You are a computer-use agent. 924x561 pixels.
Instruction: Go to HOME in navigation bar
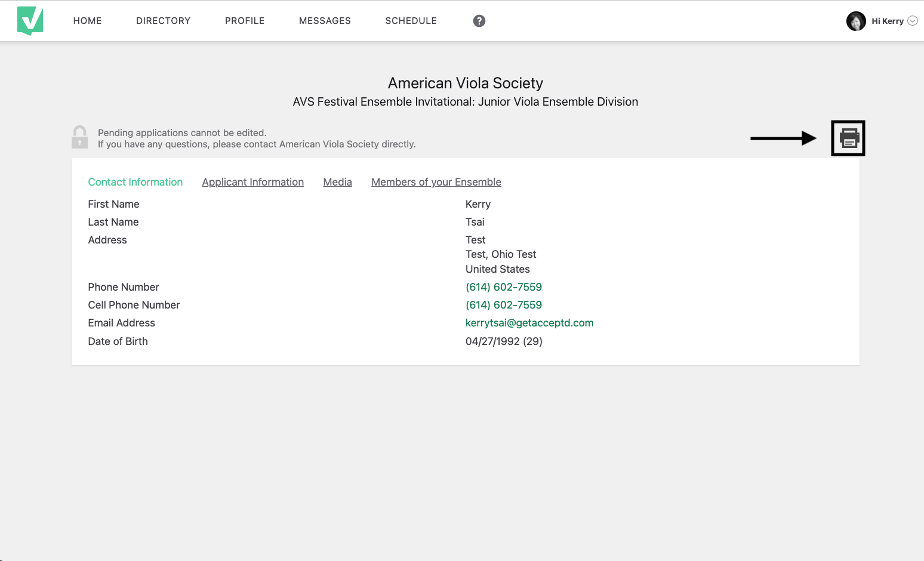point(88,21)
